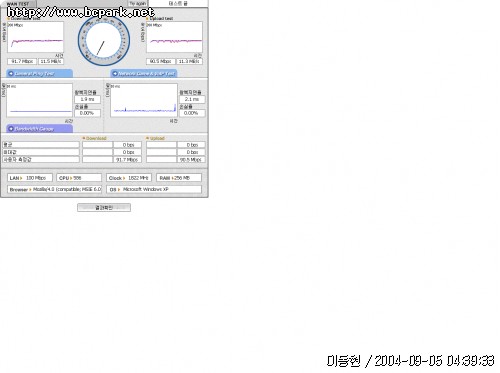This screenshot has width=500, height=373.
Task: Click the 0.00% loss value beside the 1.9 ms field
Action: 87,113
